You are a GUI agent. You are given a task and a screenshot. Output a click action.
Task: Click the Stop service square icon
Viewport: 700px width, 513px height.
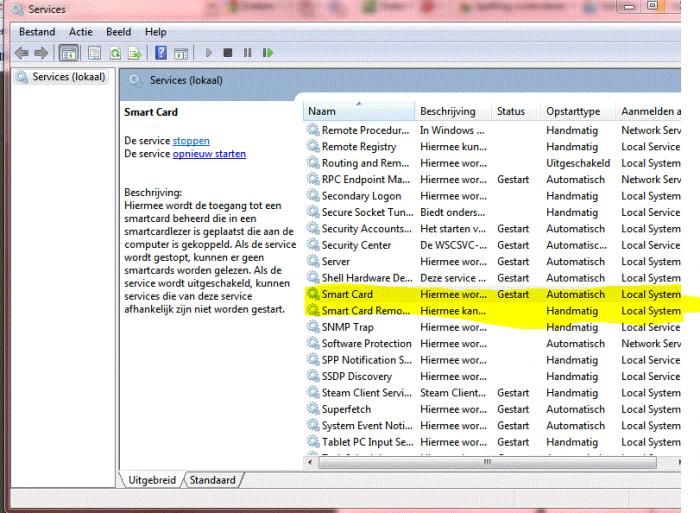point(228,52)
